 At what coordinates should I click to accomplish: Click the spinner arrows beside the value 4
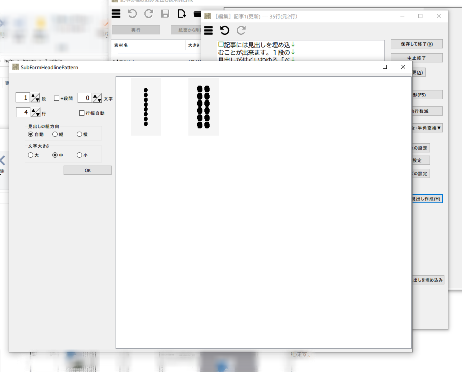(36, 112)
